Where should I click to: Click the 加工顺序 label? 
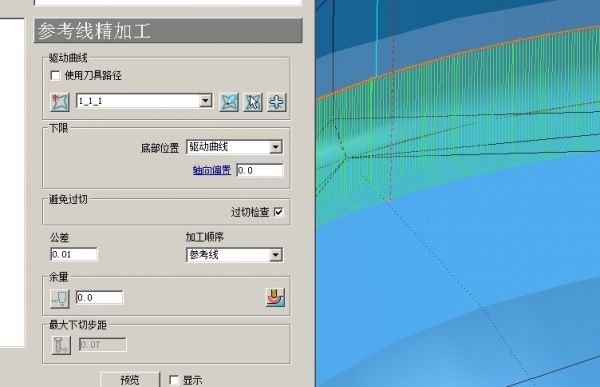pos(205,237)
